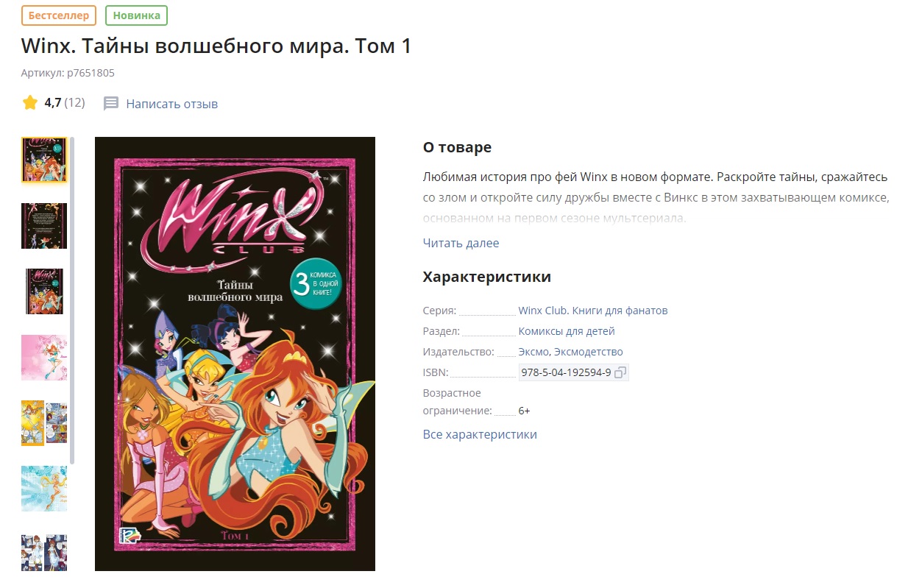Expand description with 'Читать далее'

(x=461, y=243)
